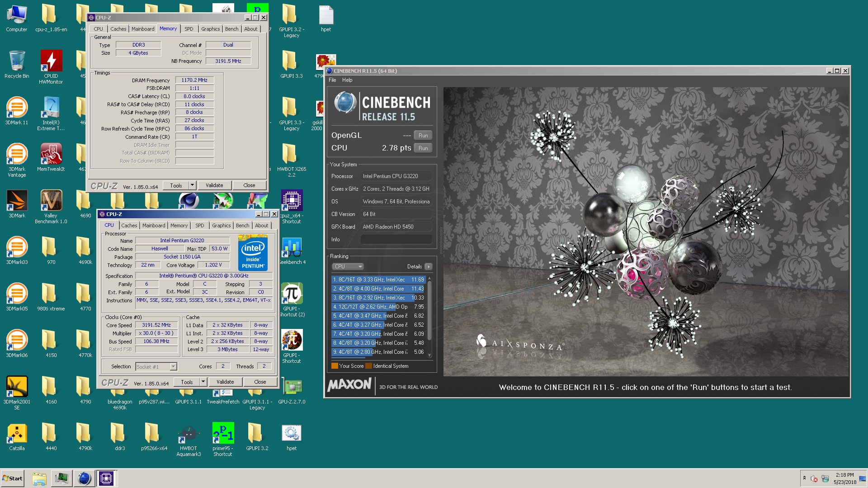868x488 pixels.
Task: Open the CPUID HWMonitor desktop icon
Action: coord(51,67)
